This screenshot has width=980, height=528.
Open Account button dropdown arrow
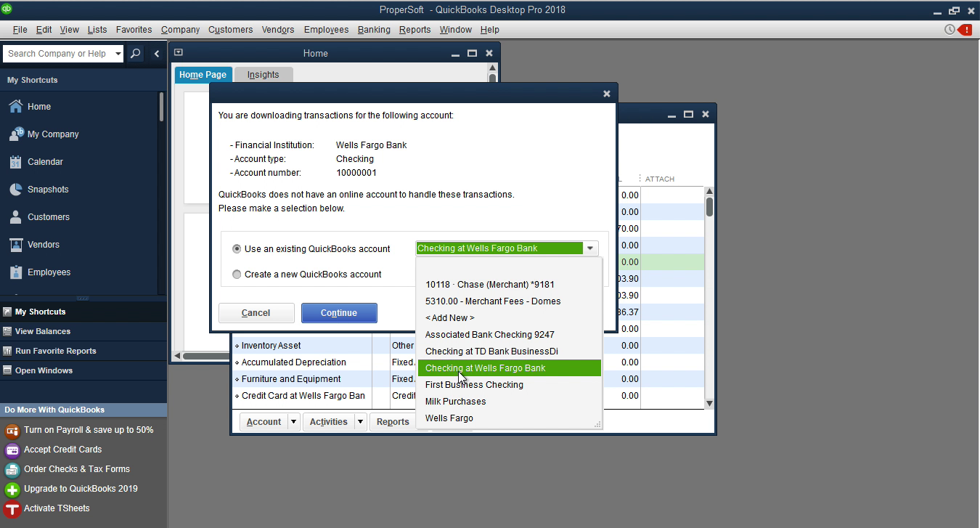tap(293, 422)
